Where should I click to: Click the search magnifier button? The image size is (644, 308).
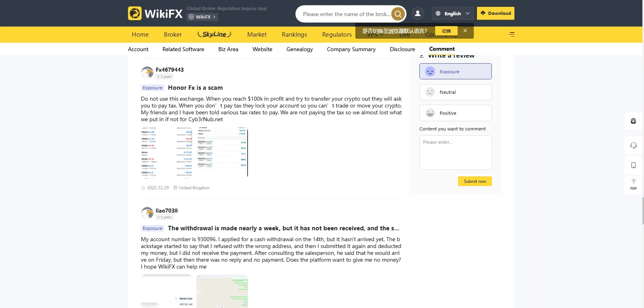pyautogui.click(x=398, y=14)
